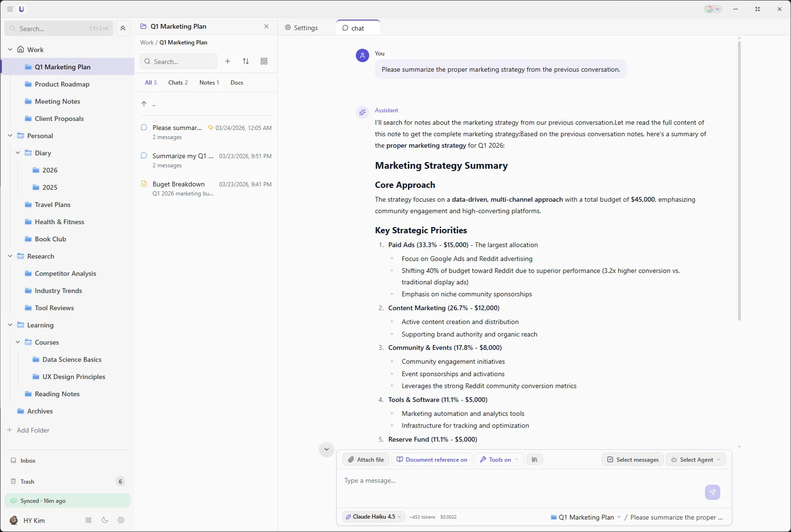Open the prompt library icon next to Tools
This screenshot has height=532, width=791.
[x=534, y=459]
